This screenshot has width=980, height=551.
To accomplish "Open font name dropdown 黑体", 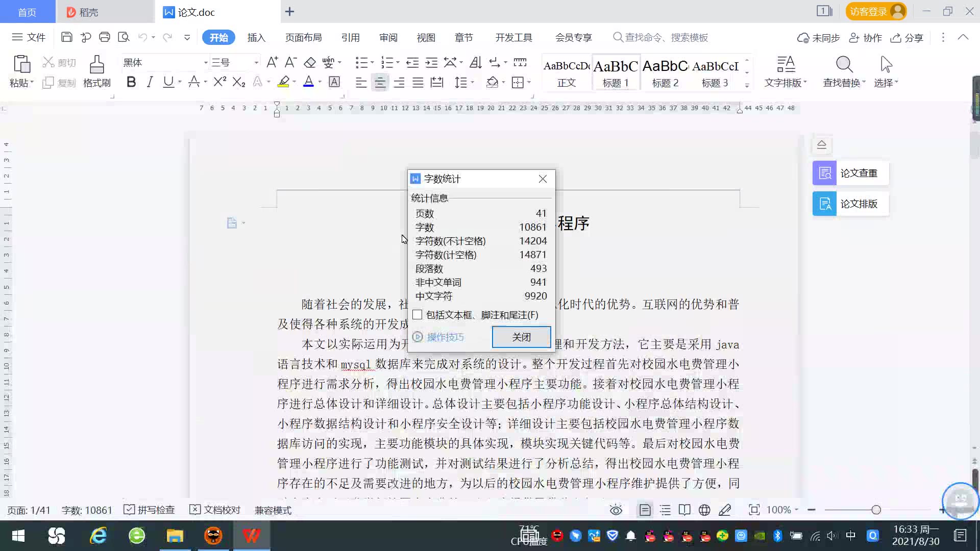I will (206, 63).
